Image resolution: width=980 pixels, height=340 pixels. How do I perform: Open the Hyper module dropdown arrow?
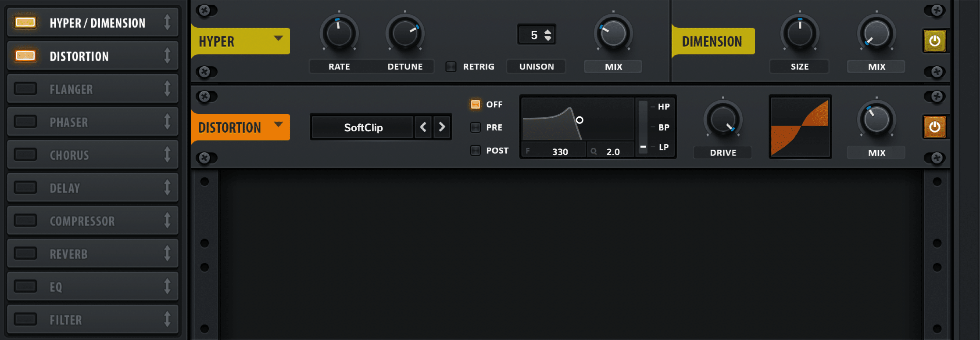(x=278, y=38)
